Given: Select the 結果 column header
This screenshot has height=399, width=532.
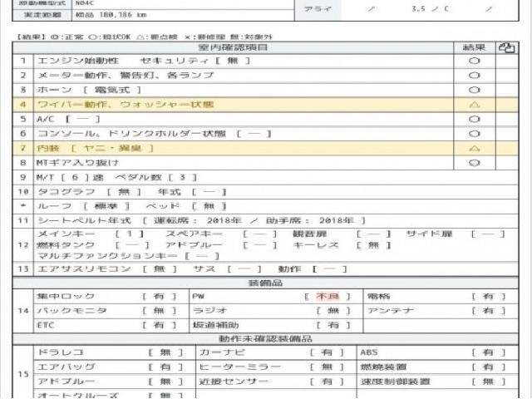Looking at the screenshot, I should 475,47.
